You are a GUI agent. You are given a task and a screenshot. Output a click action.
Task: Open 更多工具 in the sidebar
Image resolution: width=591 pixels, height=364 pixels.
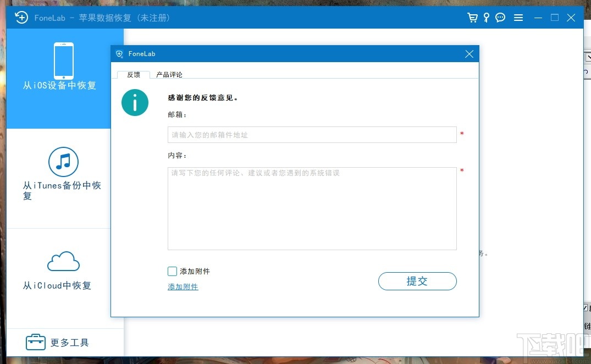70,342
